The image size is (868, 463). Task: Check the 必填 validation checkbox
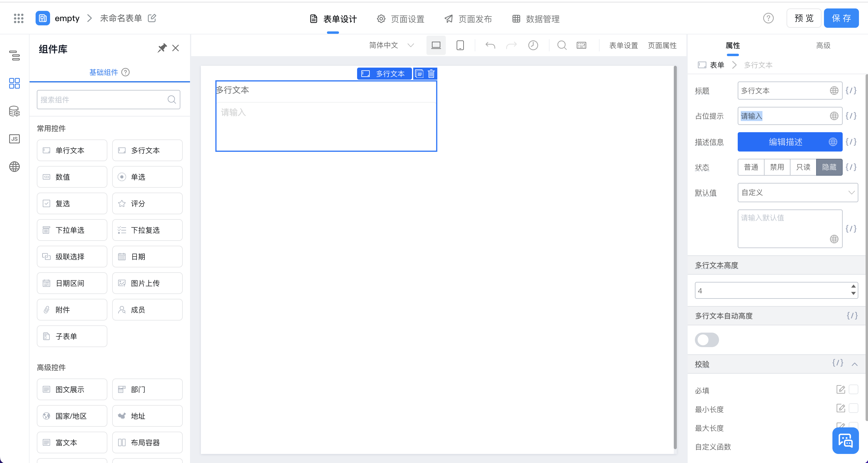point(854,389)
